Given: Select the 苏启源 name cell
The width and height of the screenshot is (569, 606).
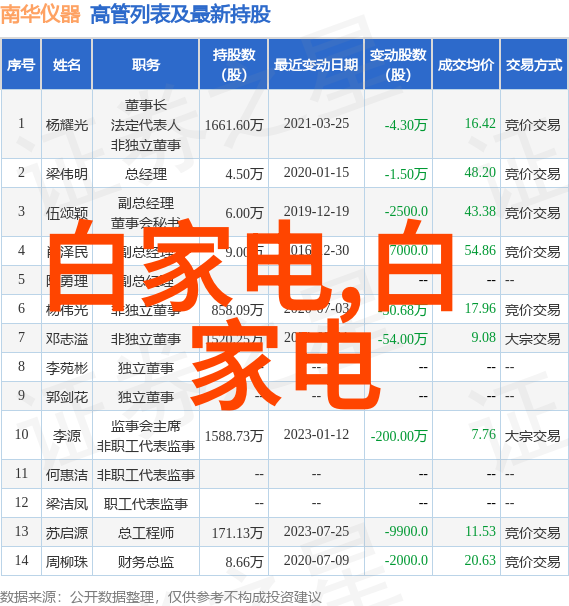Looking at the screenshot, I should coord(67,533).
